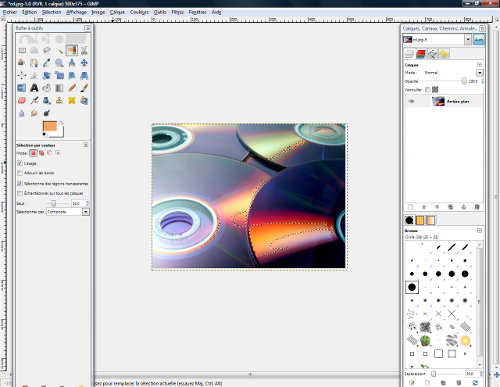The width and height of the screenshot is (500, 387).
Task: Select the Blend gradient tool
Action: pyautogui.click(x=59, y=88)
